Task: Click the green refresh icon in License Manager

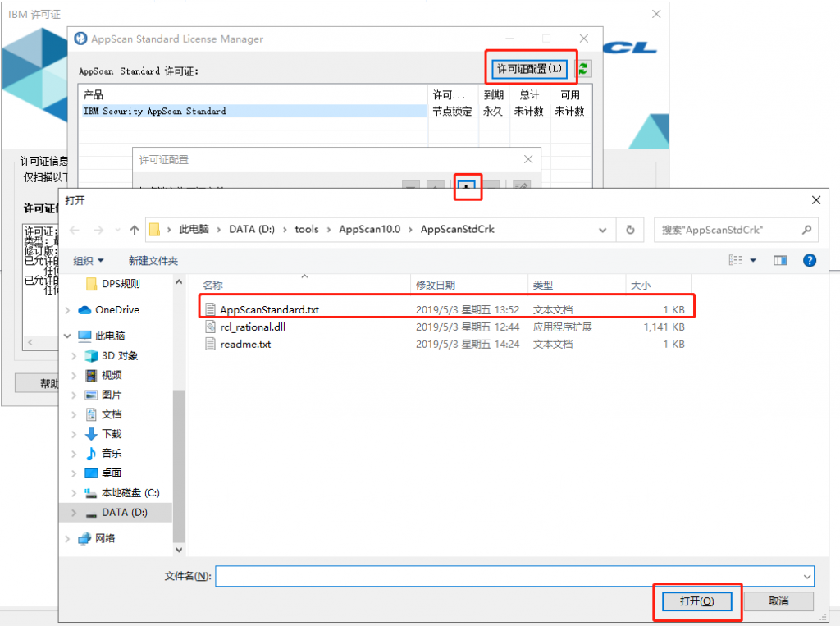Action: coord(583,69)
